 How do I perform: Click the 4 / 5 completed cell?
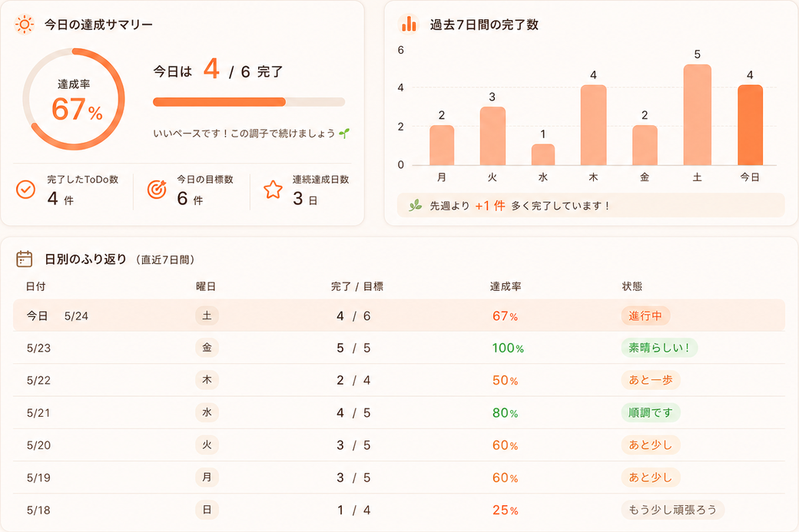(x=353, y=413)
